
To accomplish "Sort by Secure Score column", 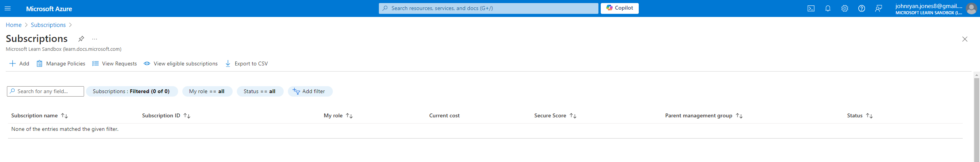I will (555, 115).
